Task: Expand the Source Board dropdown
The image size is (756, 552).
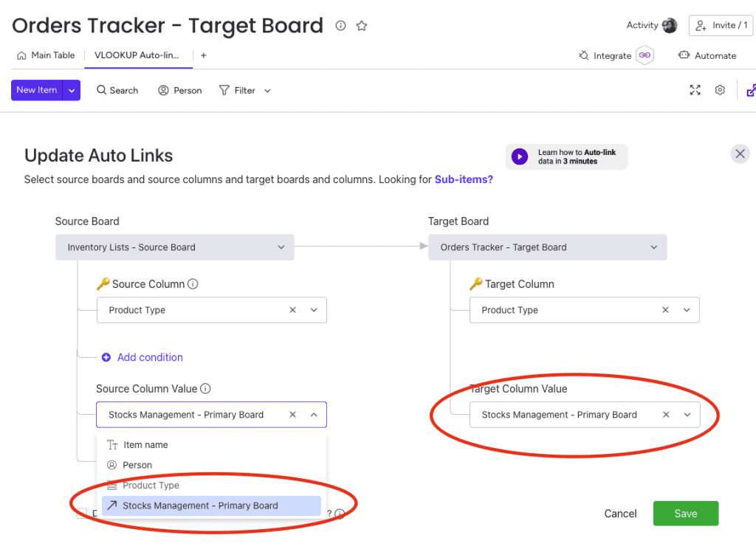Action: pos(281,247)
